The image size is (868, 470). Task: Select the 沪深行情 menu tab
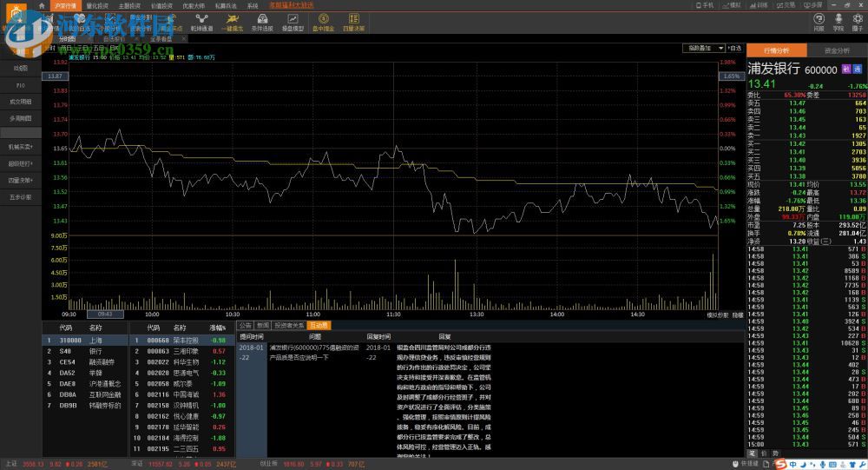pyautogui.click(x=65, y=5)
